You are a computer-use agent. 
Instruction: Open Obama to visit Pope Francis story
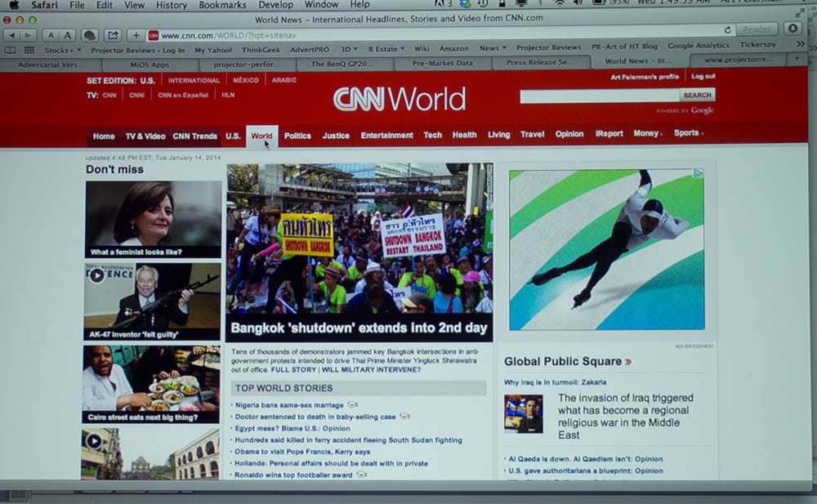(302, 452)
